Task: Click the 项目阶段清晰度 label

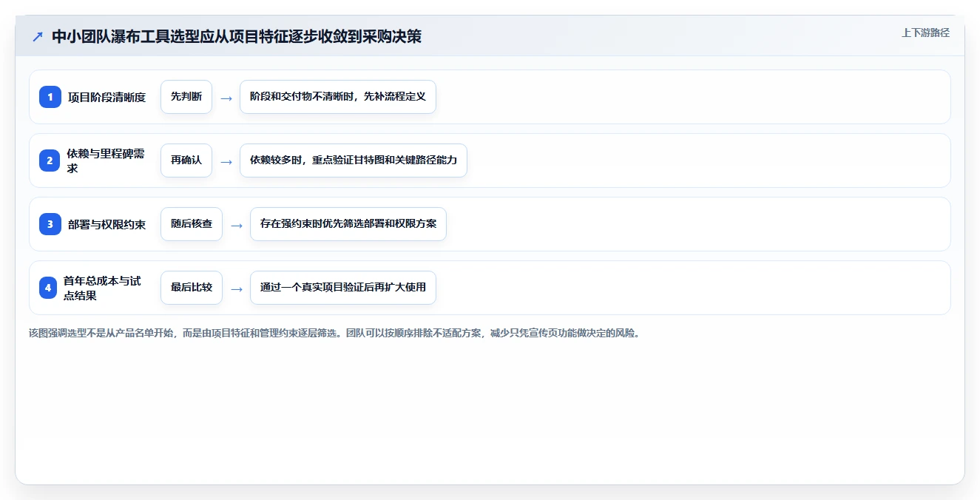Action: point(107,97)
